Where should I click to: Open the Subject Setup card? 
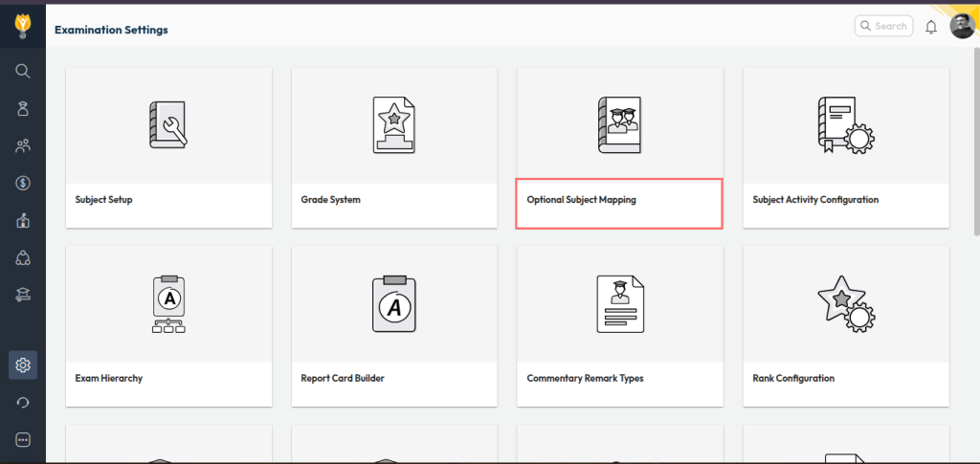(168, 147)
